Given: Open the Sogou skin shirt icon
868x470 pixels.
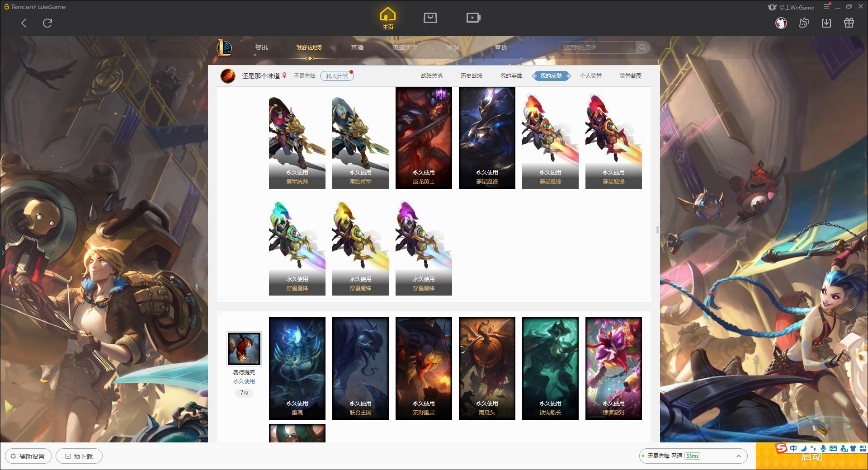Looking at the screenshot, I should [853, 448].
